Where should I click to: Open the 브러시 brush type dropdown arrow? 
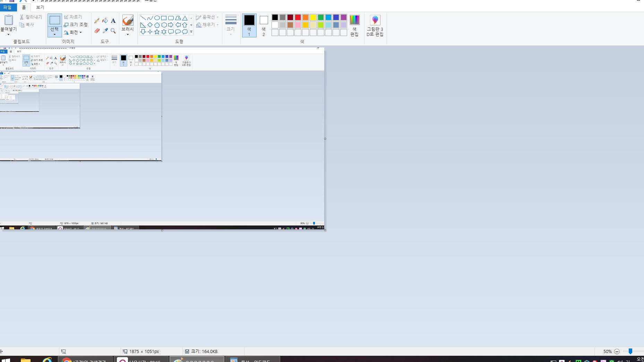[x=128, y=34]
